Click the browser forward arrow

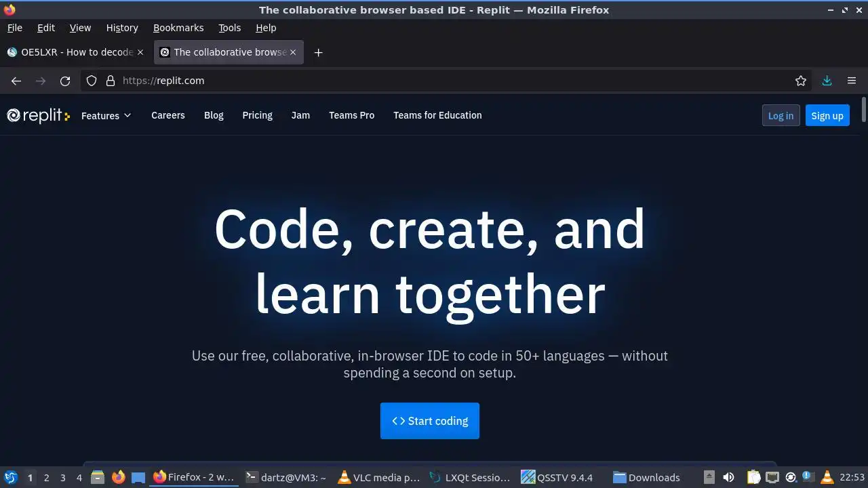pos(41,81)
